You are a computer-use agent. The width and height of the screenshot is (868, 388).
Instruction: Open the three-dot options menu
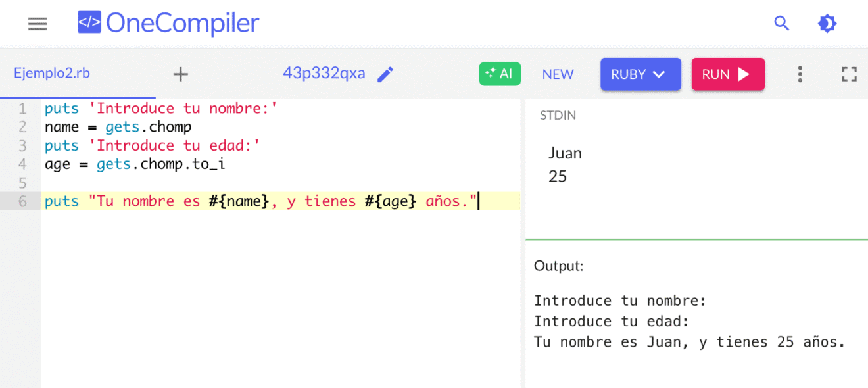point(800,74)
